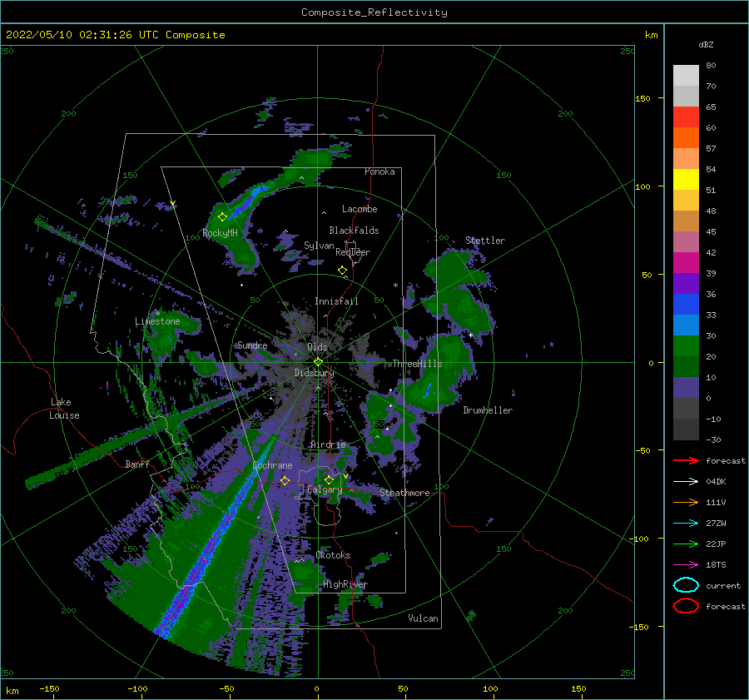Click the Lake Louise label

coord(64,409)
